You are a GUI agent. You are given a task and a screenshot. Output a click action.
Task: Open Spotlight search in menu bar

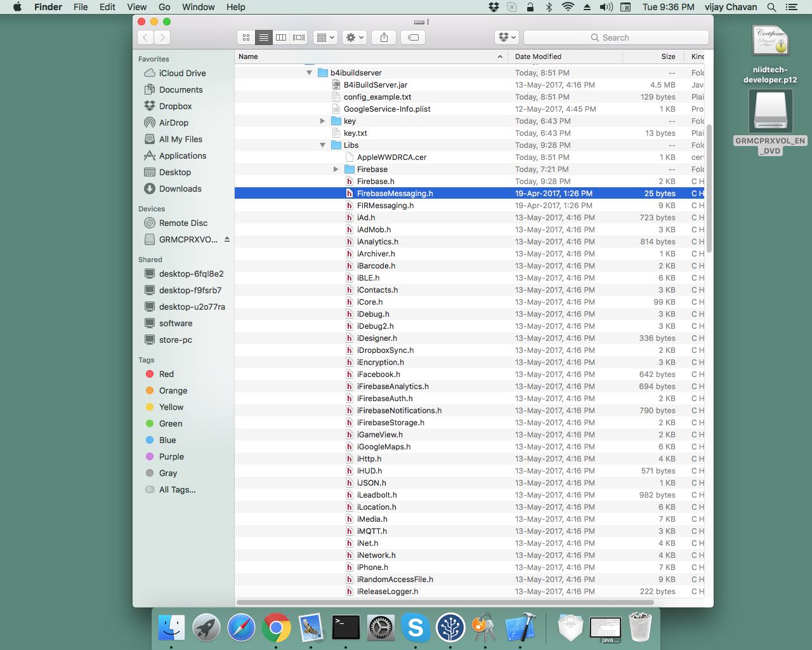tap(771, 7)
